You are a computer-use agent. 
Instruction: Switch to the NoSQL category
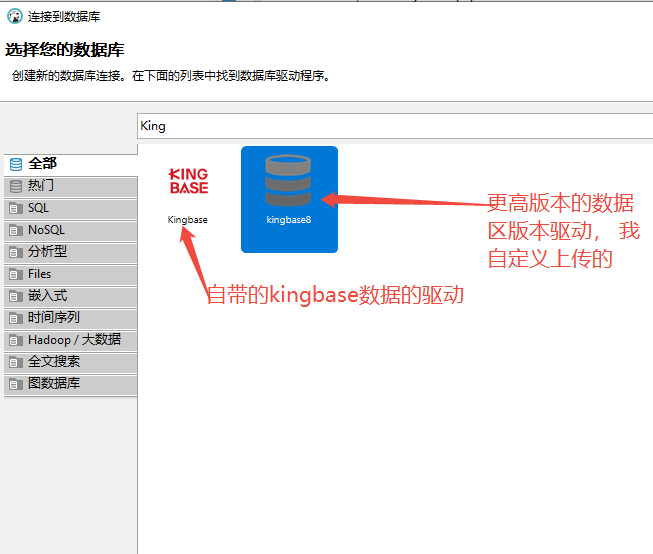[70, 230]
